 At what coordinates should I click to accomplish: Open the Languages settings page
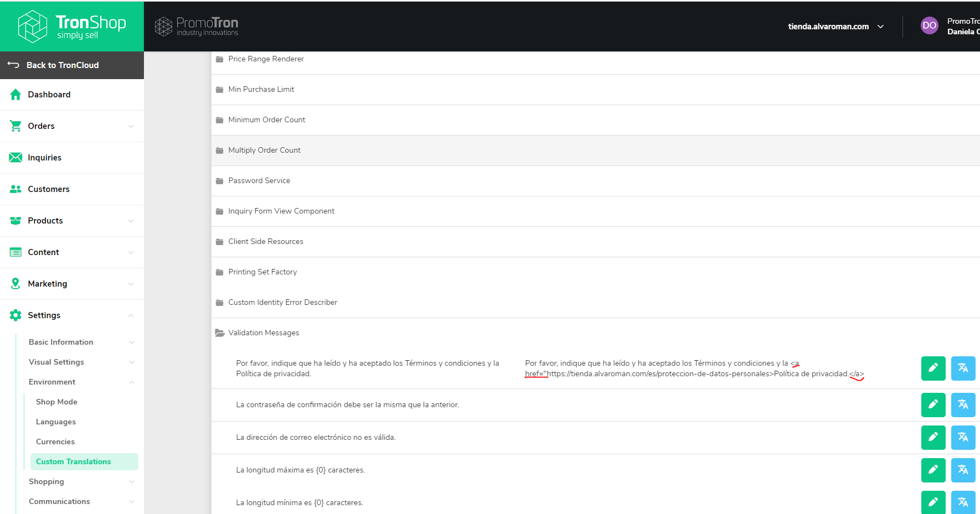[56, 422]
